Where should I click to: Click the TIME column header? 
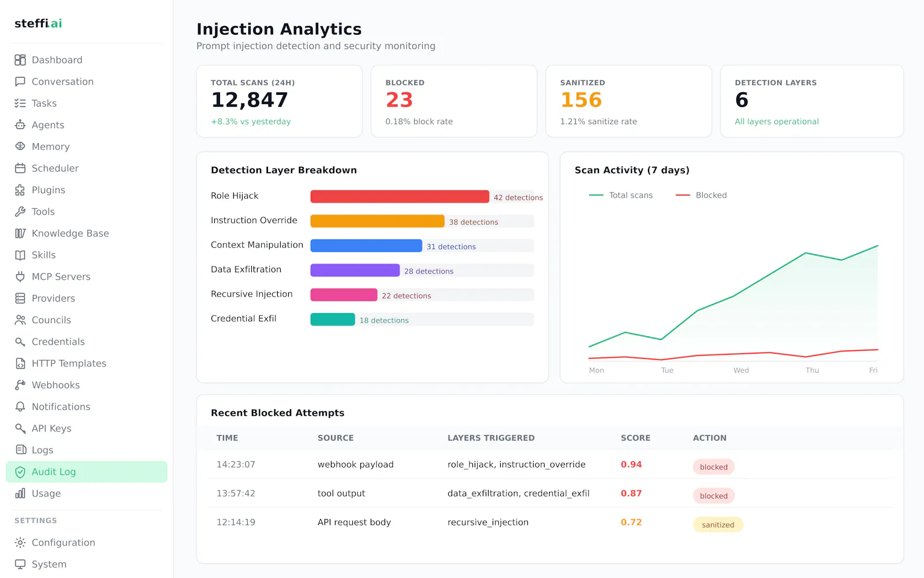click(x=228, y=438)
